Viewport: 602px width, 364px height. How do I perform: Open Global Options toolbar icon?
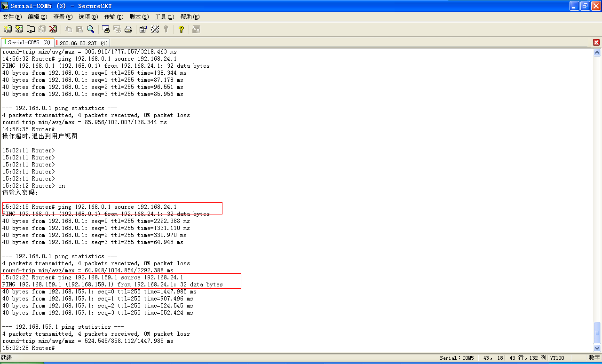[x=155, y=29]
